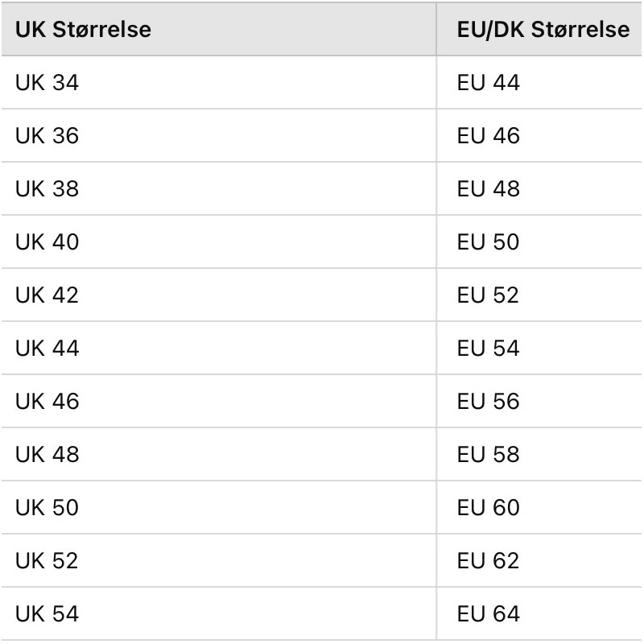
Task: Select the UK 36 cell
Action: coord(218,135)
